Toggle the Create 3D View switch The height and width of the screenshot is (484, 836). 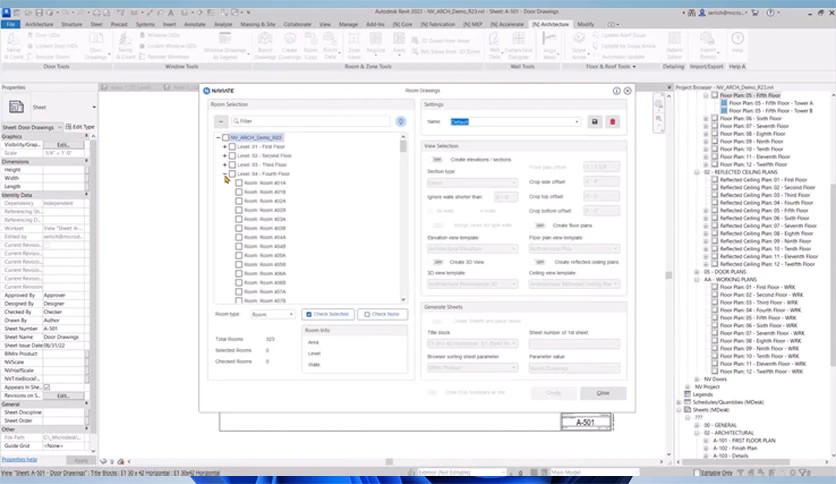point(438,262)
